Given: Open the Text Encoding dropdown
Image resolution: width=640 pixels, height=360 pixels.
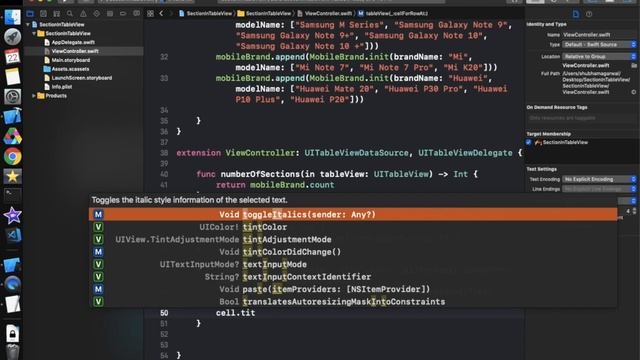Looking at the screenshot, I should pos(599,179).
